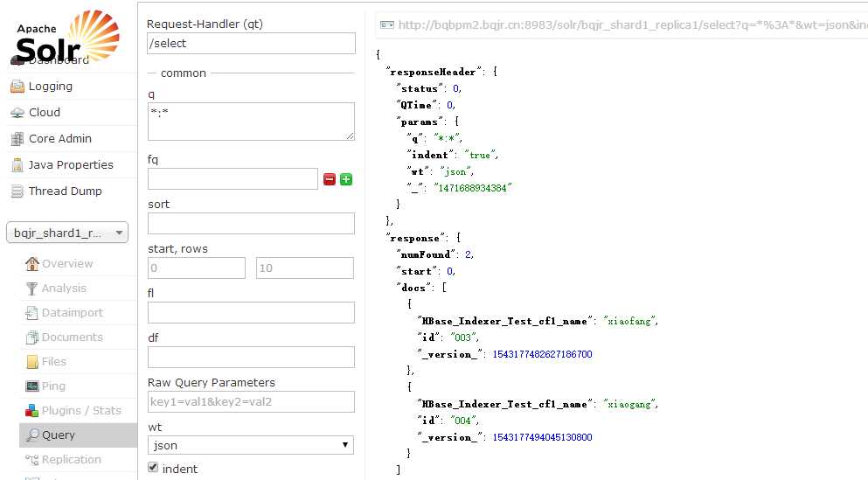868x480 pixels.
Task: Open the Logging page icon
Action: click(x=17, y=87)
